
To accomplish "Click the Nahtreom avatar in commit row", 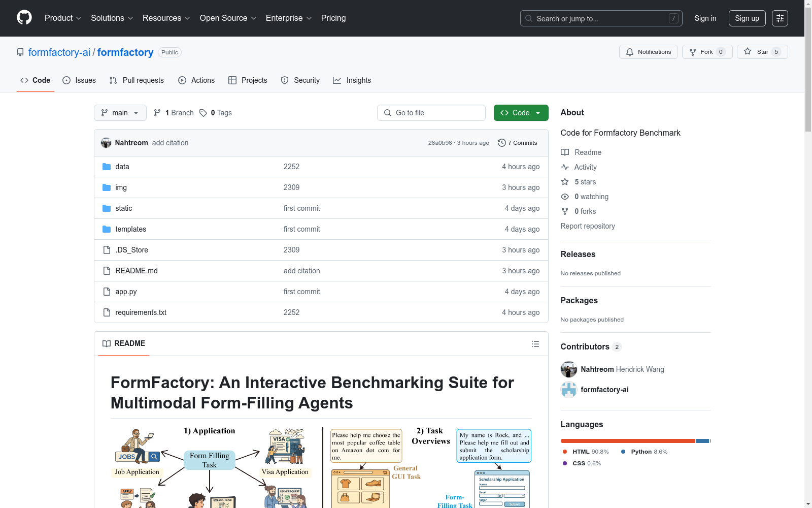I will (x=106, y=143).
